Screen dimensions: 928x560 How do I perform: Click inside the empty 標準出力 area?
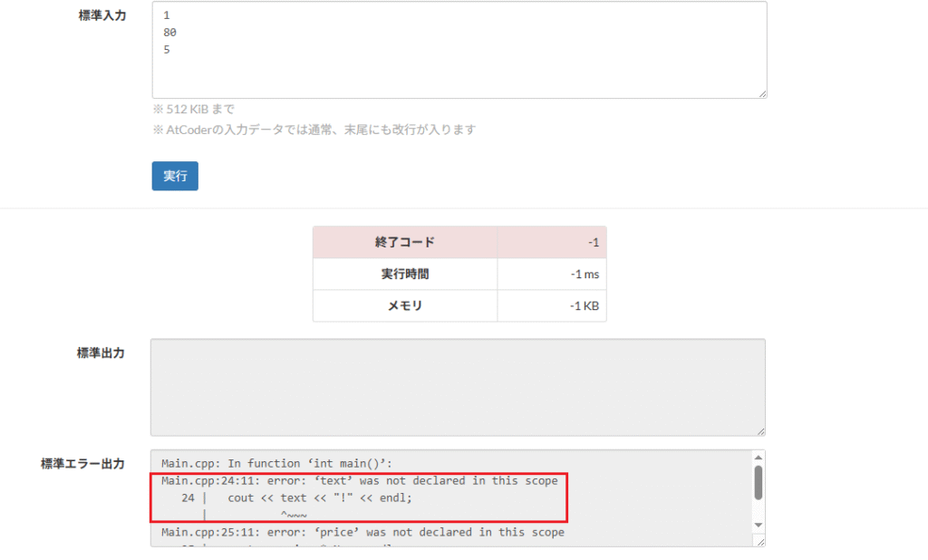458,387
